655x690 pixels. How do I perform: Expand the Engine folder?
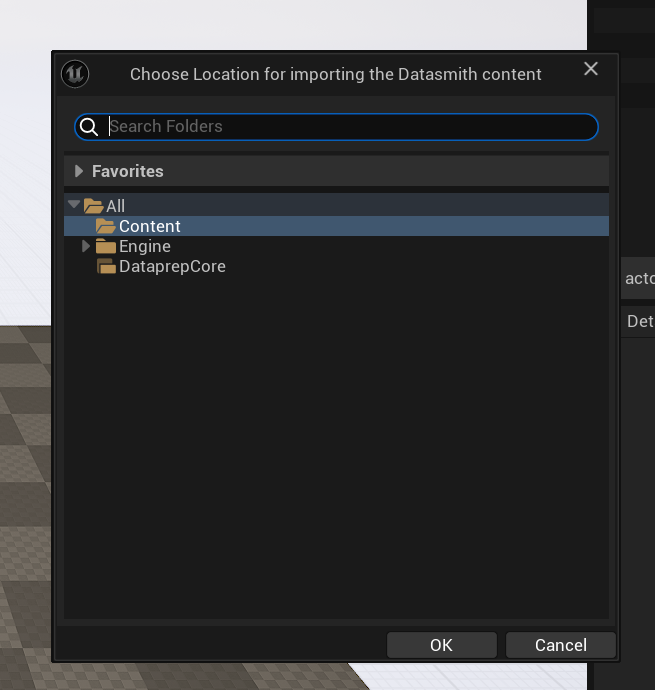click(x=86, y=246)
